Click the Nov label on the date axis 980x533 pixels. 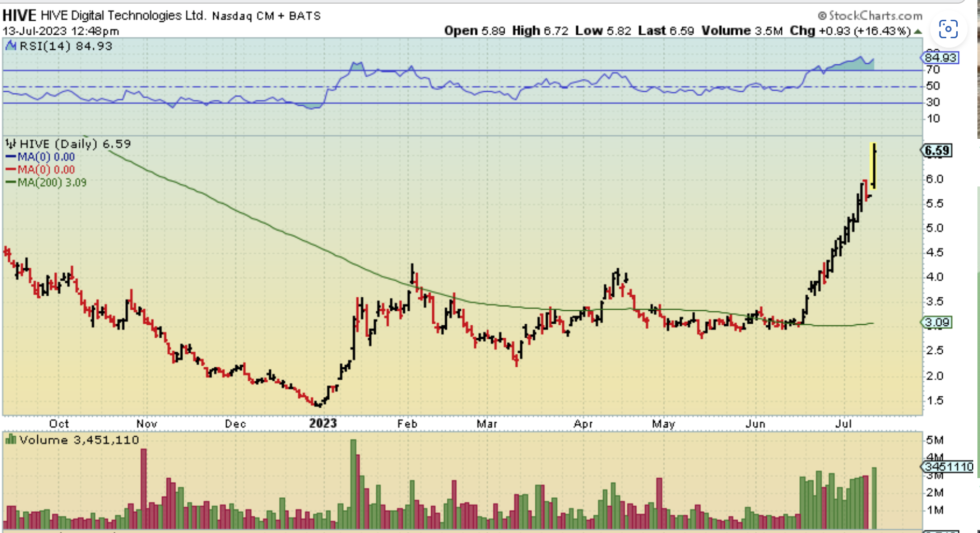point(147,424)
